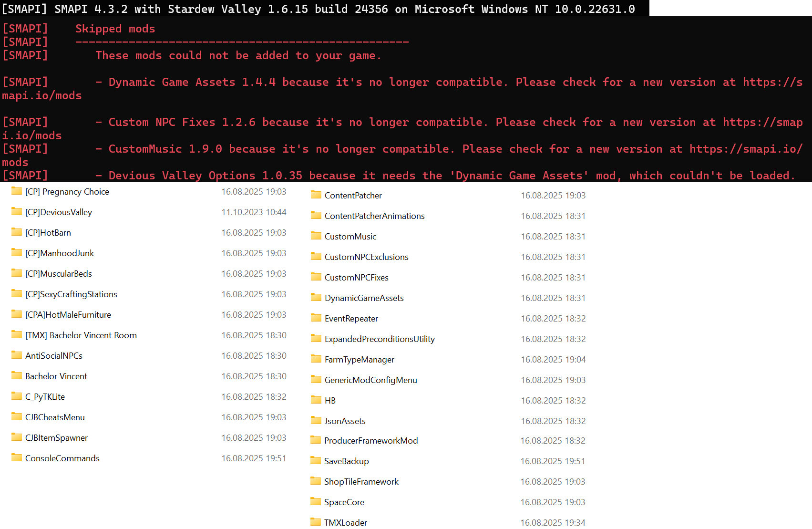Click the SMAPI 4.3.2 console title line

(x=319, y=9)
